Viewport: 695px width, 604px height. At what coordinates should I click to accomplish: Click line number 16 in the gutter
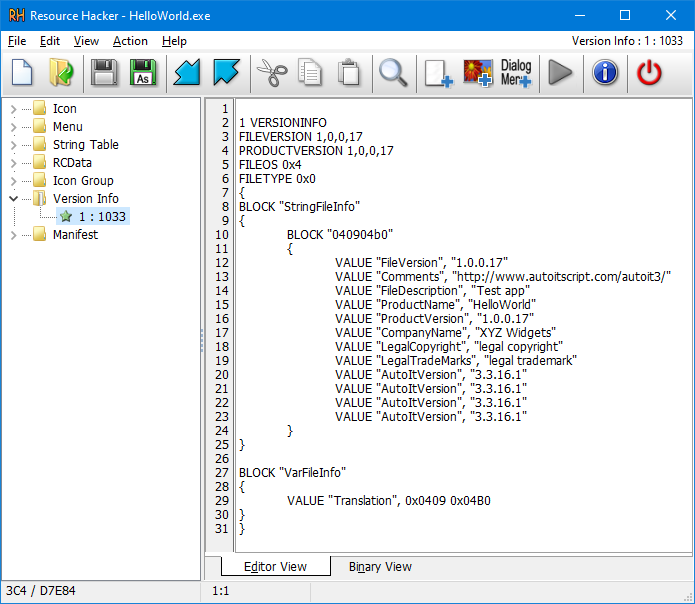pos(222,319)
